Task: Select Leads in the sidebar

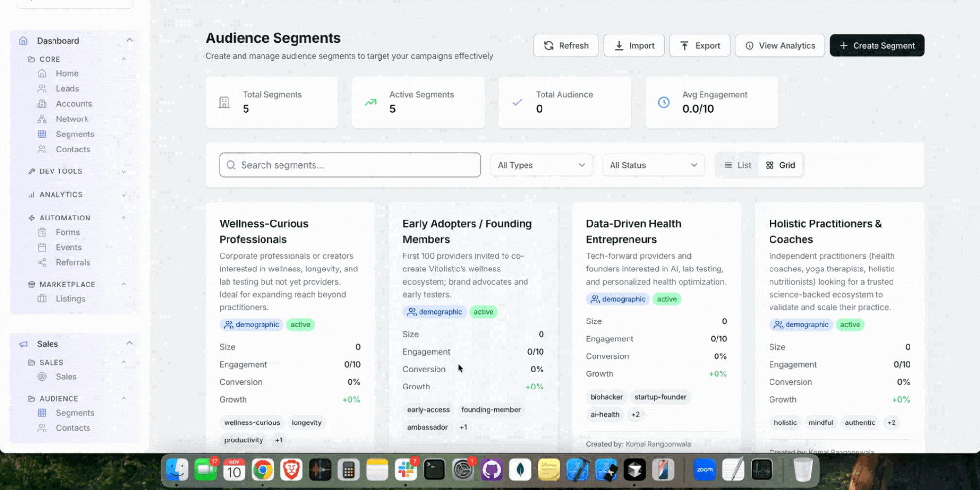Action: coord(67,88)
